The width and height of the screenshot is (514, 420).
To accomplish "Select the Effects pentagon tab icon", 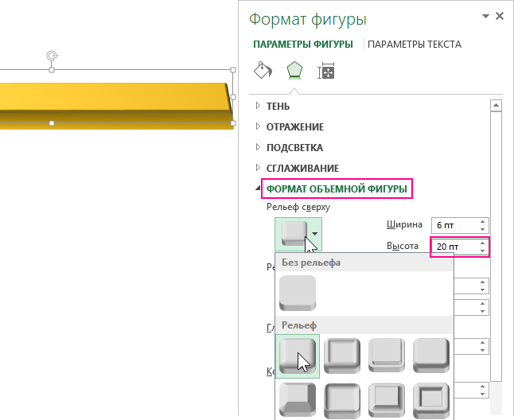I will pos(294,71).
